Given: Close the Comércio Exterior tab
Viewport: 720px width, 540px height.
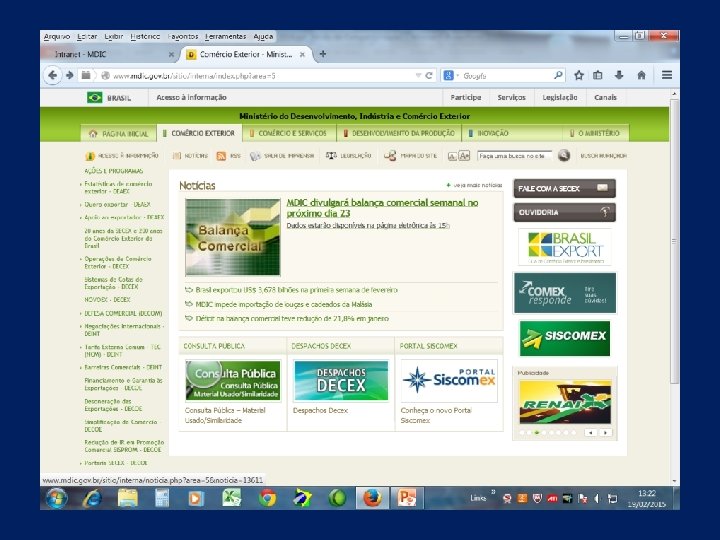Looking at the screenshot, I should click(302, 55).
